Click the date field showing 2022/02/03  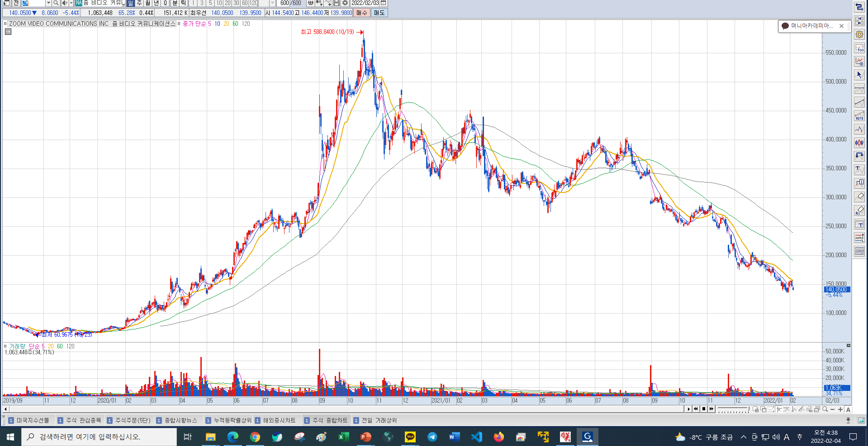365,3
